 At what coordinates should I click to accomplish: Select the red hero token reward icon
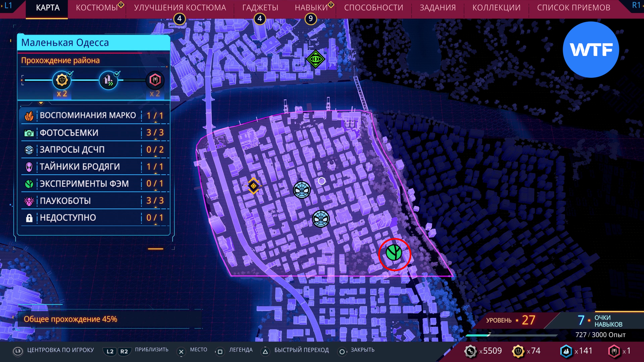click(155, 80)
